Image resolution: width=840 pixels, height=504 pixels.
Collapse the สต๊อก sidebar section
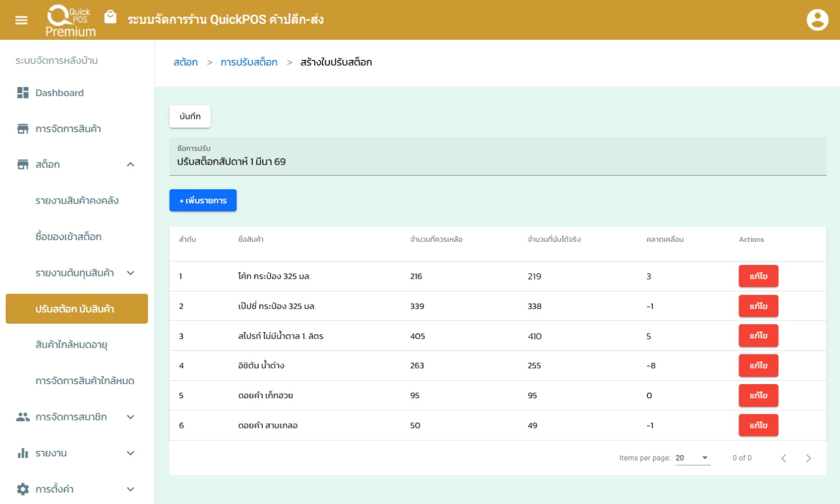click(x=130, y=165)
